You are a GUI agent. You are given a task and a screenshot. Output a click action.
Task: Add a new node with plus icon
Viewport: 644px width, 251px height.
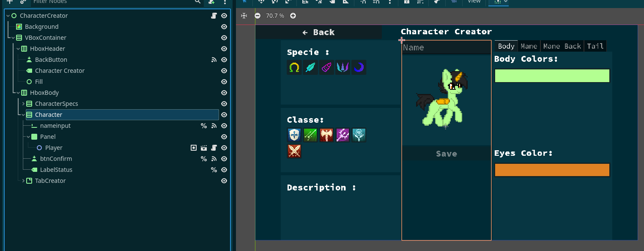9,2
